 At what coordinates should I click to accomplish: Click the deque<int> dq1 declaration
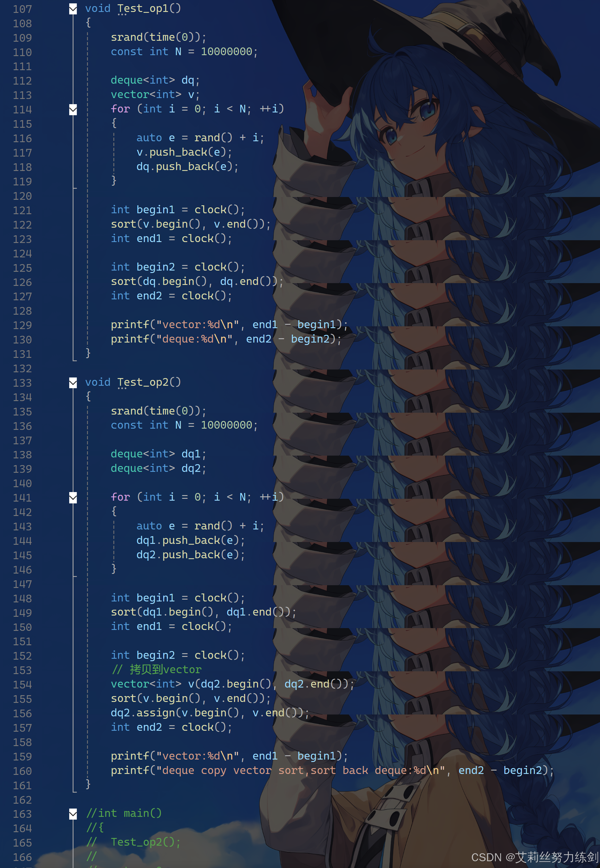[158, 454]
